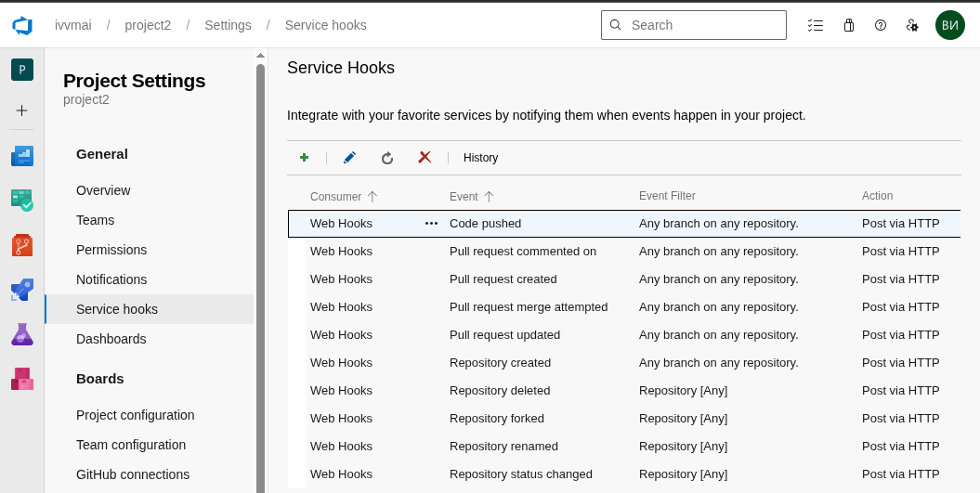The width and height of the screenshot is (980, 493).
Task: Go to Permissions settings
Action: (x=111, y=250)
